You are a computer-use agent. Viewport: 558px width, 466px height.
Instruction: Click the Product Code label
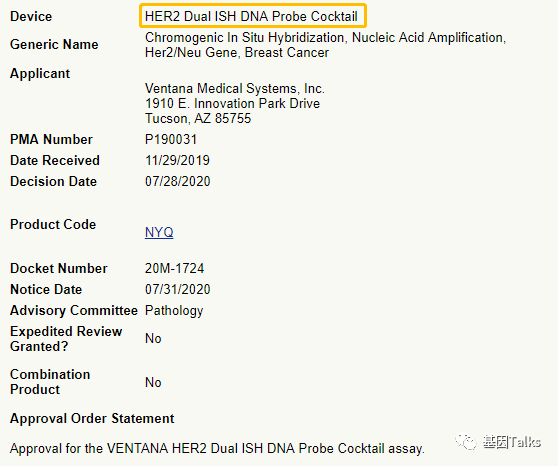(x=53, y=224)
